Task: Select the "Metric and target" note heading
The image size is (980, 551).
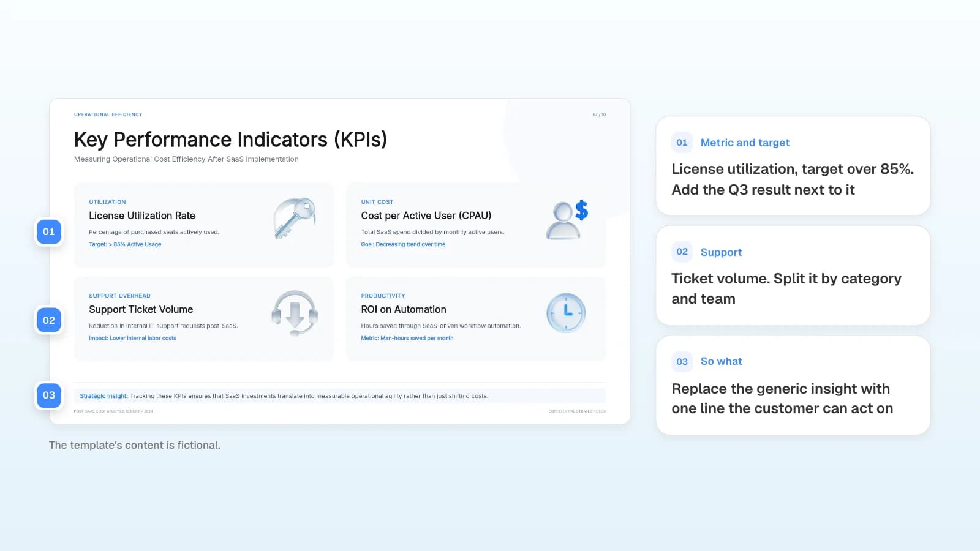Action: (745, 143)
